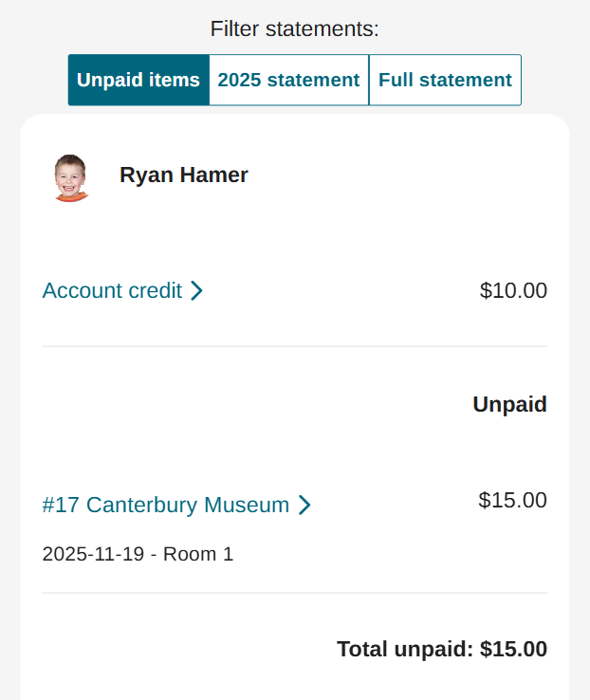Image resolution: width=590 pixels, height=700 pixels.
Task: Click the Filter statements label
Action: point(294,28)
